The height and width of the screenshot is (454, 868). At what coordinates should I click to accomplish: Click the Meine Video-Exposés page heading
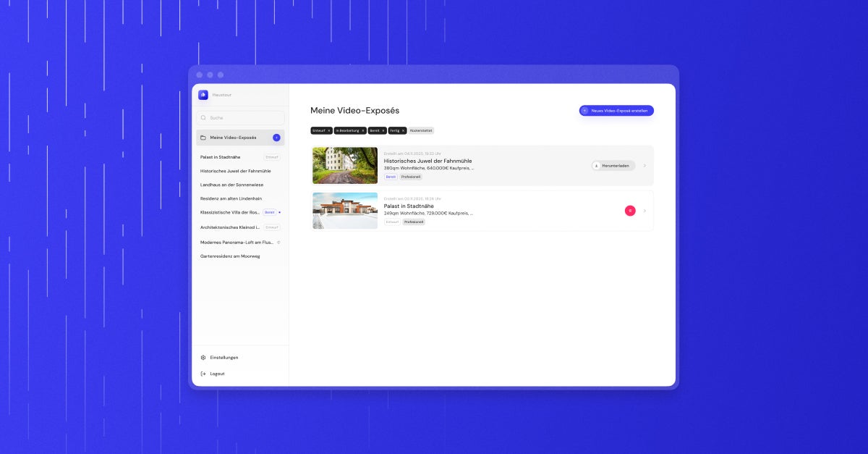[354, 111]
